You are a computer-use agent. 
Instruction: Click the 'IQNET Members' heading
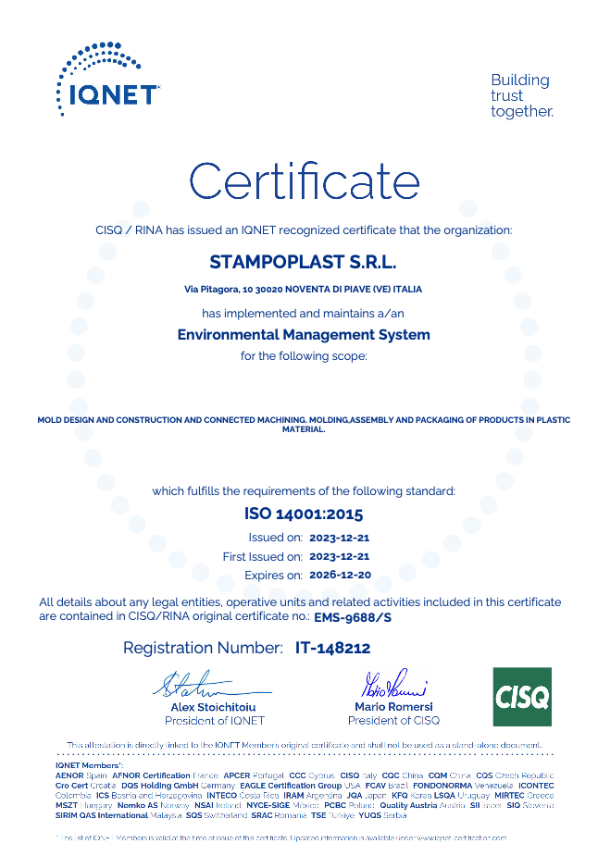[89, 765]
